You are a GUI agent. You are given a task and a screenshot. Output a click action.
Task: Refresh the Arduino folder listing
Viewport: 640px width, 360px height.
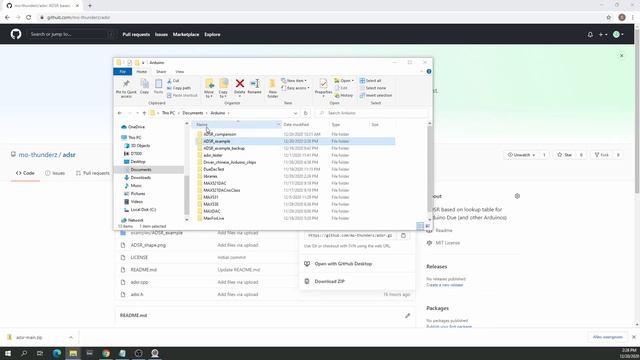(305, 113)
